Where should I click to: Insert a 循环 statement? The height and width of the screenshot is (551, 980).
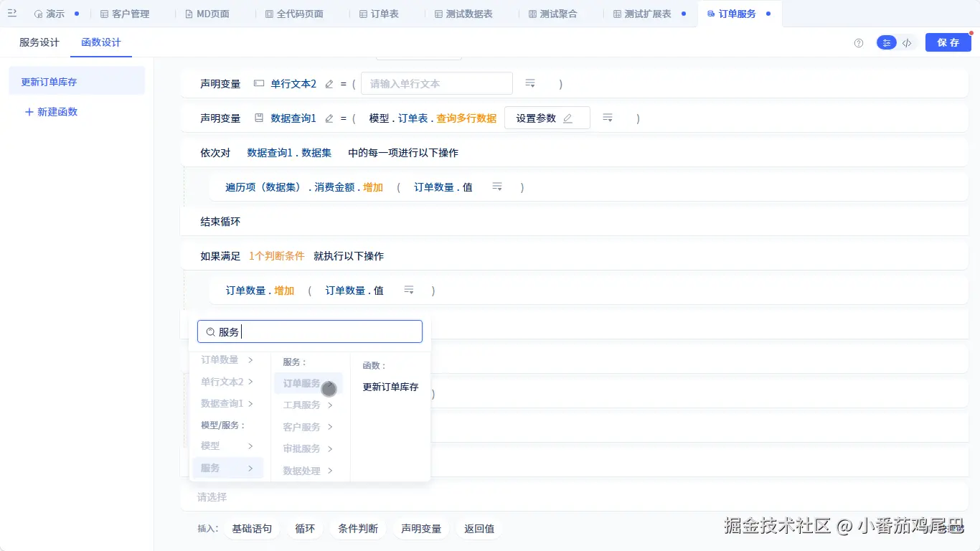point(305,529)
